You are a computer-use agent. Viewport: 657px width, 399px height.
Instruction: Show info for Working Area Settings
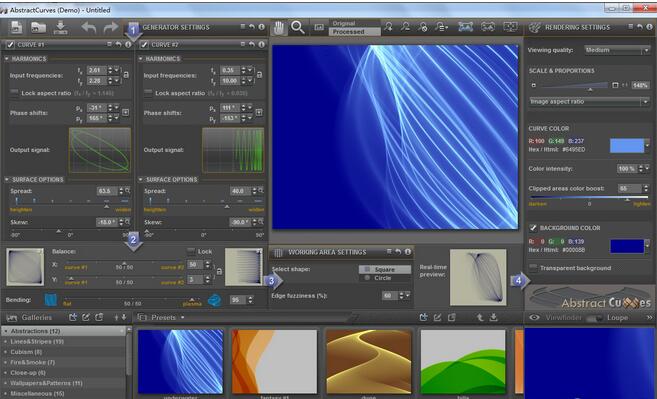(408, 252)
